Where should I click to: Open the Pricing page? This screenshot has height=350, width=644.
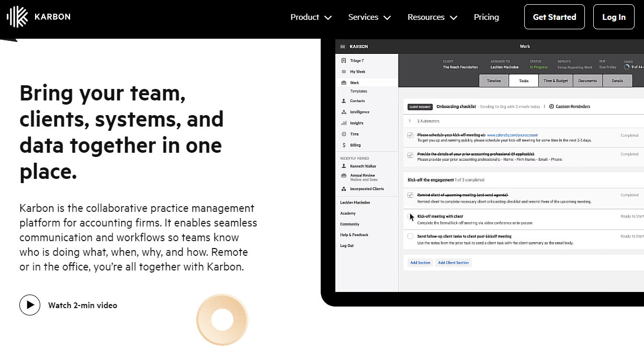click(x=487, y=17)
